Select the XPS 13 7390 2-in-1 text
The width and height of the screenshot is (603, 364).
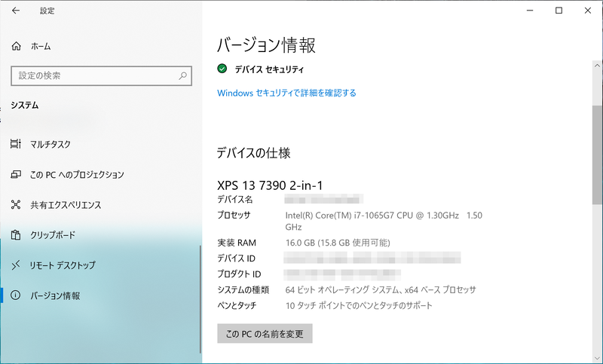270,185
